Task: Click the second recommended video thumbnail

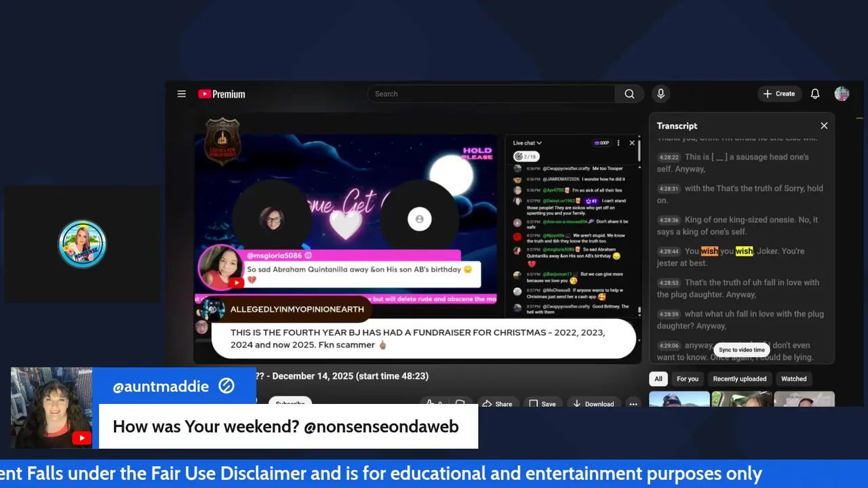Action: 742,399
